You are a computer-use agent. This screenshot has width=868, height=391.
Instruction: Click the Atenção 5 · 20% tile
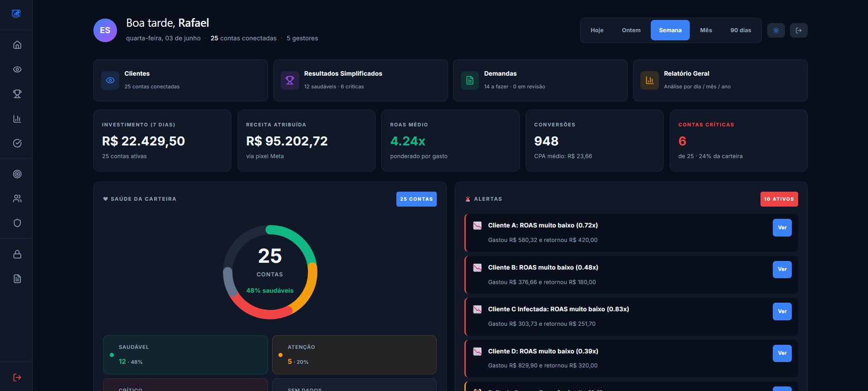click(354, 355)
